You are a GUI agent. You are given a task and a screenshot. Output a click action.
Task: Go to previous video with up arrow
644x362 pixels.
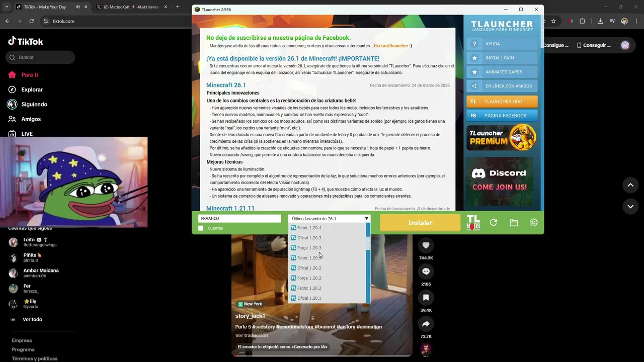(x=630, y=185)
